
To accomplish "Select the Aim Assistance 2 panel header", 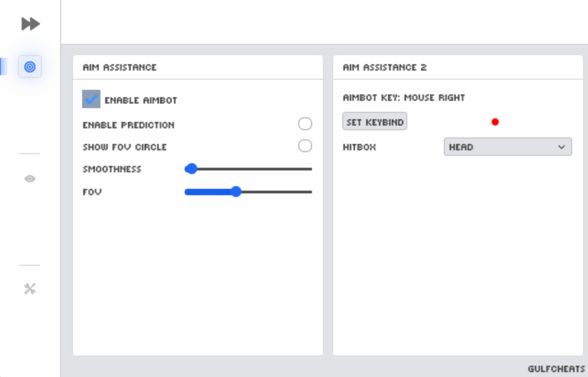I will click(385, 67).
